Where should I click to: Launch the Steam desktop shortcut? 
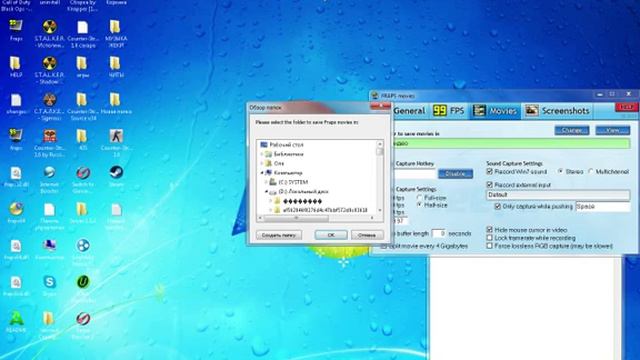point(116,173)
